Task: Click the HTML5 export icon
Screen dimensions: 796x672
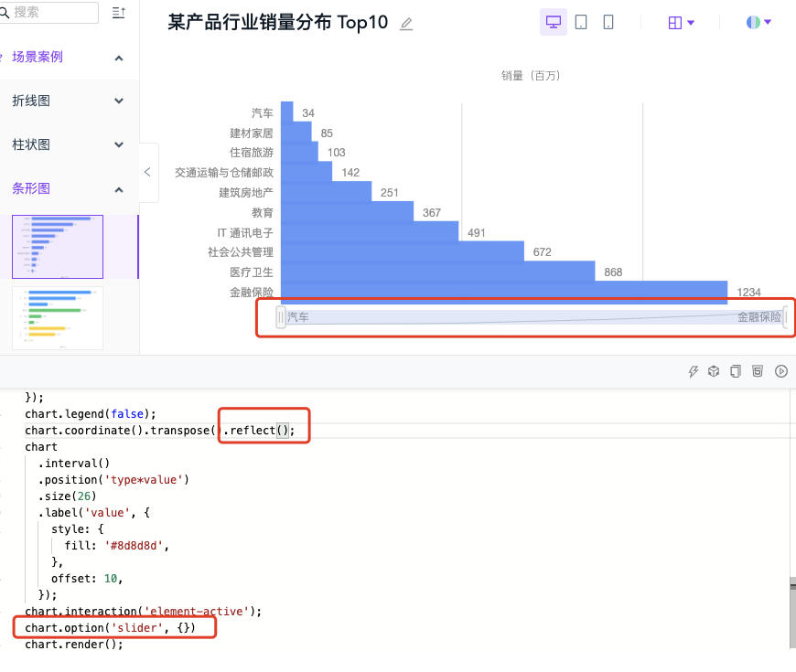Action: coord(757,371)
